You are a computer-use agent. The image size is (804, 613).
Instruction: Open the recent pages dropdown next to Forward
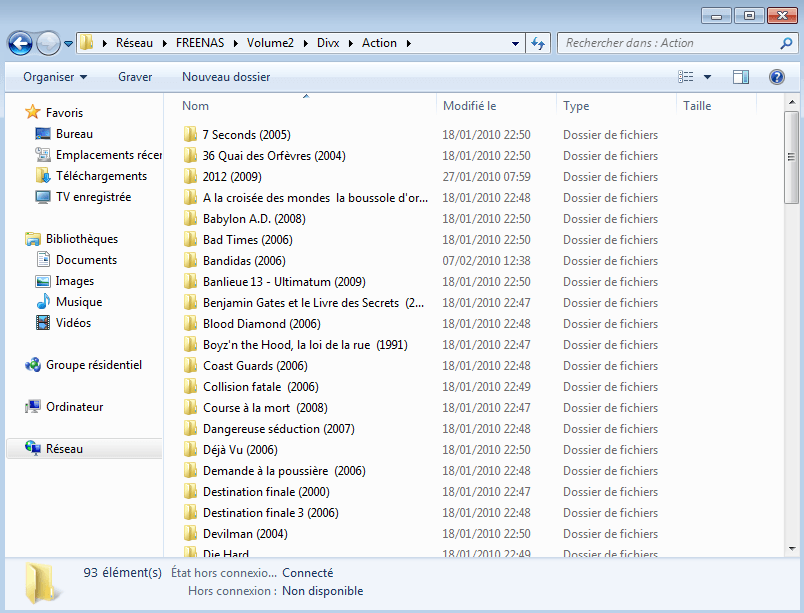(68, 44)
